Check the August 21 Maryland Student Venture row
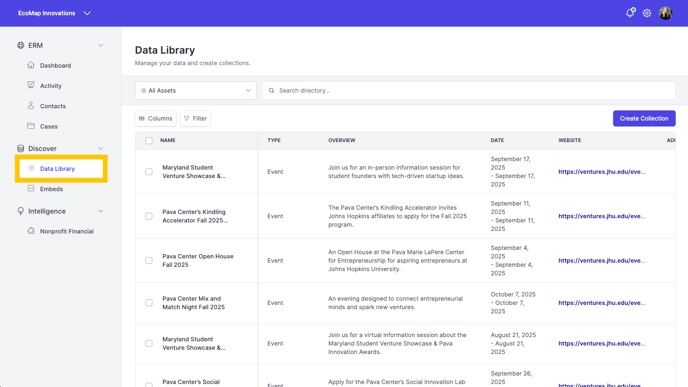 [x=149, y=343]
